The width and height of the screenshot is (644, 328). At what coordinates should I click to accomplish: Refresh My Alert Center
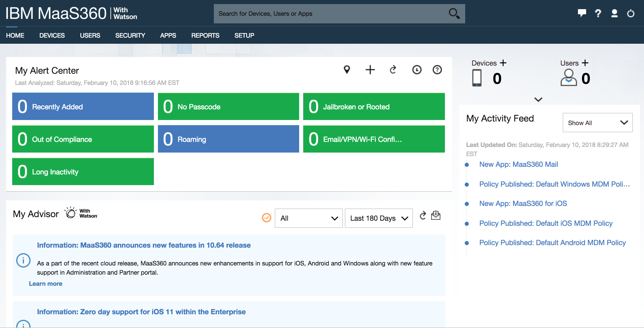[393, 70]
